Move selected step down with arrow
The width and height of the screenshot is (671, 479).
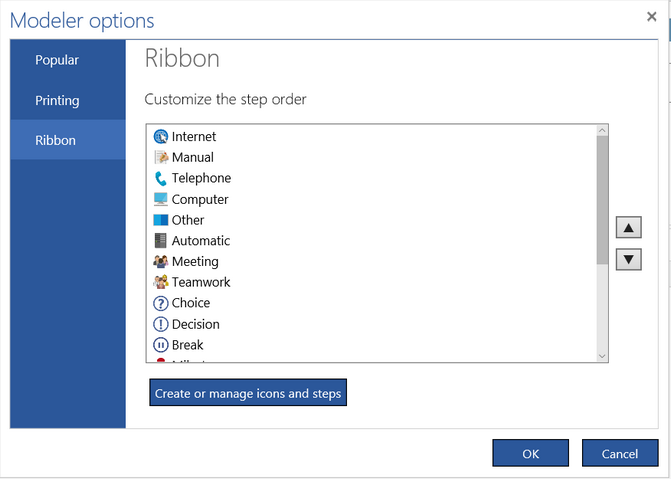click(628, 260)
